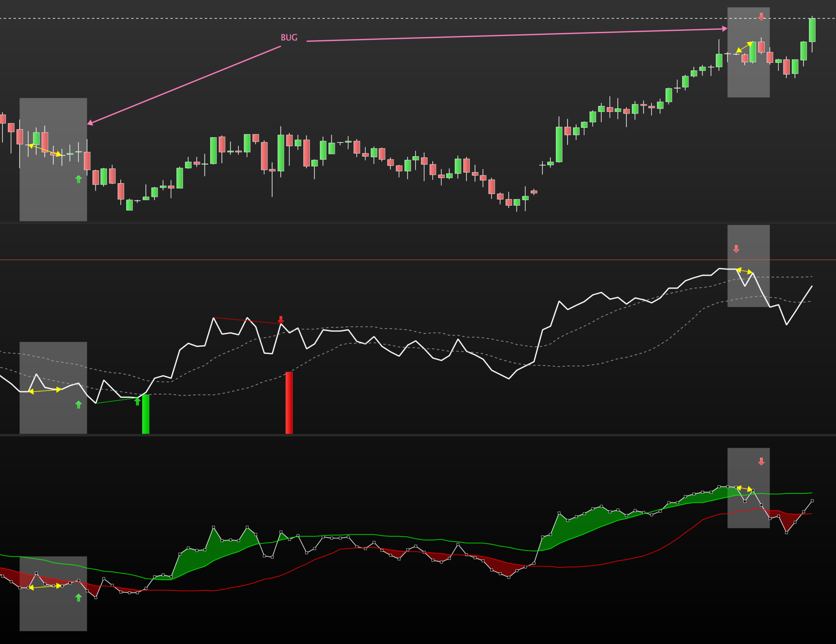Click green up arrow in middle panel gray box

[x=79, y=404]
